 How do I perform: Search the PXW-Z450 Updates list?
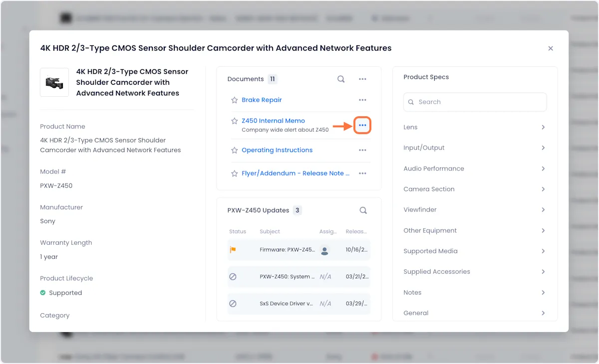coord(363,210)
